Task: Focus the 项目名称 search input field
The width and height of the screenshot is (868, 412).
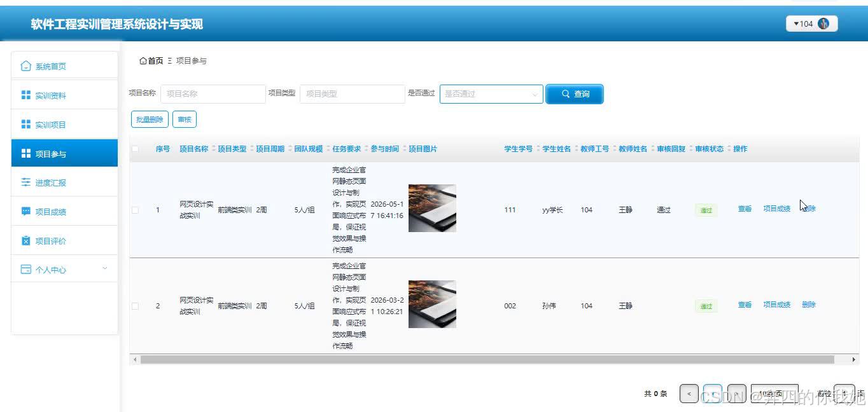Action: (x=213, y=94)
